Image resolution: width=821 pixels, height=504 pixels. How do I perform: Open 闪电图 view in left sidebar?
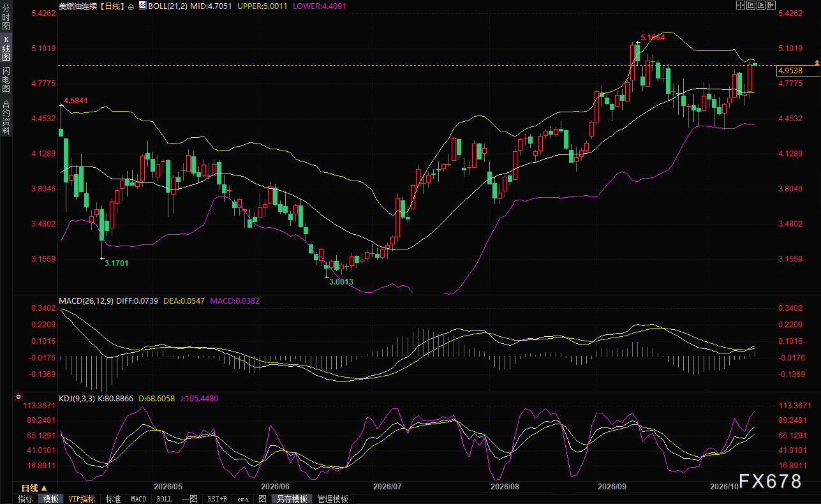[6, 78]
